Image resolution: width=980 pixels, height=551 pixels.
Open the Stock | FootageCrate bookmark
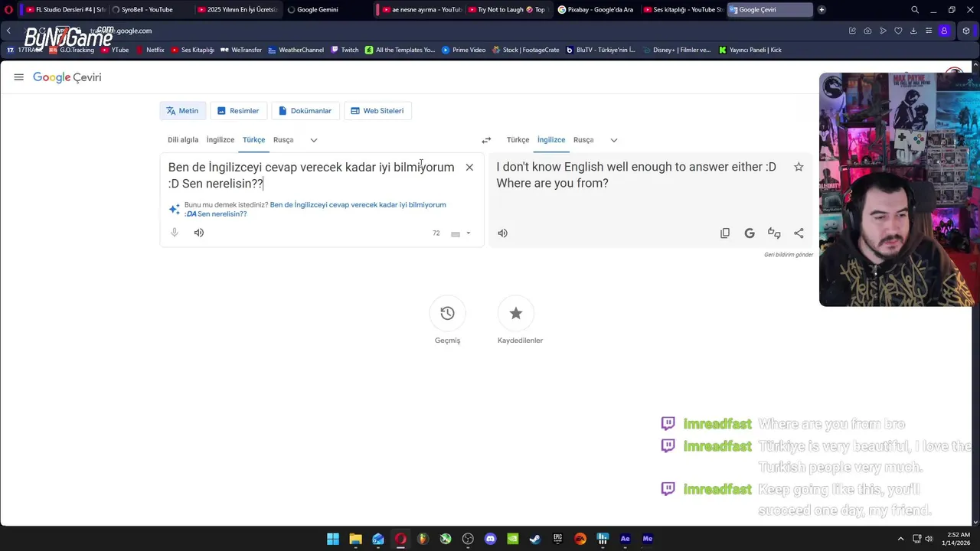click(526, 50)
